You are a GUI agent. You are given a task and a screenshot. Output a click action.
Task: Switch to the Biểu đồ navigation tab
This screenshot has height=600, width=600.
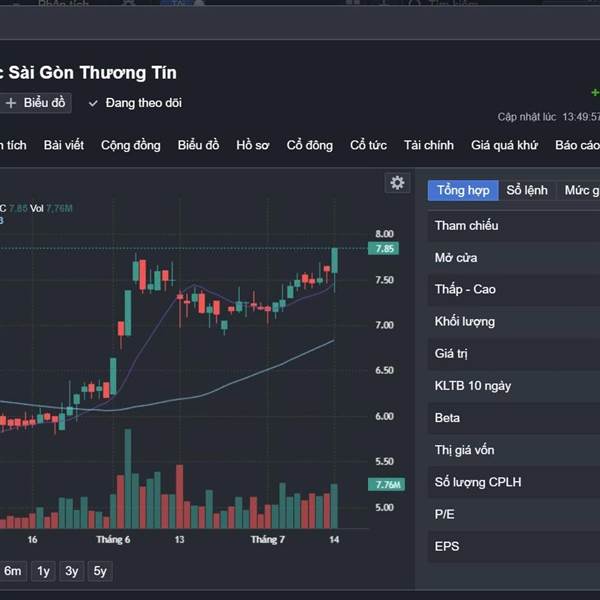coord(198,145)
